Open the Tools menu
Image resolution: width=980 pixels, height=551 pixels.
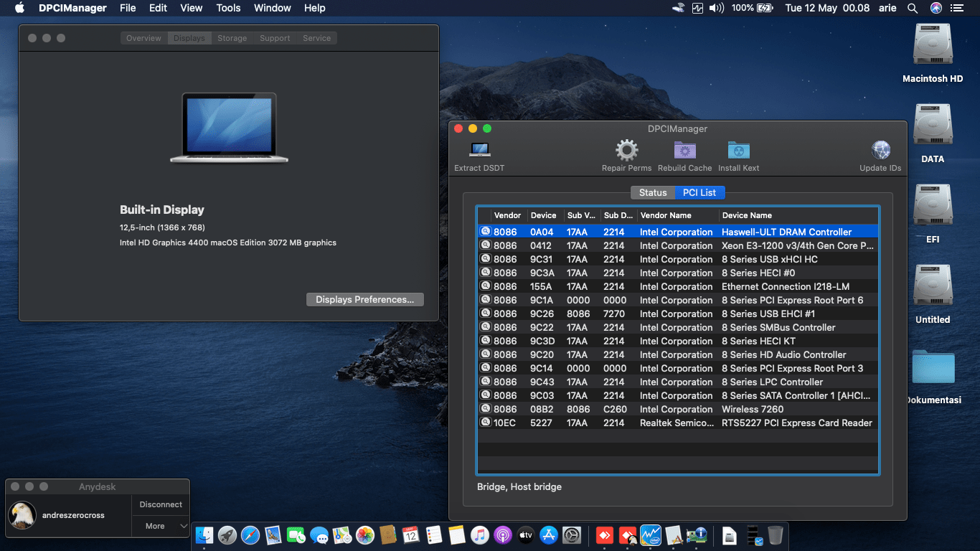[228, 8]
